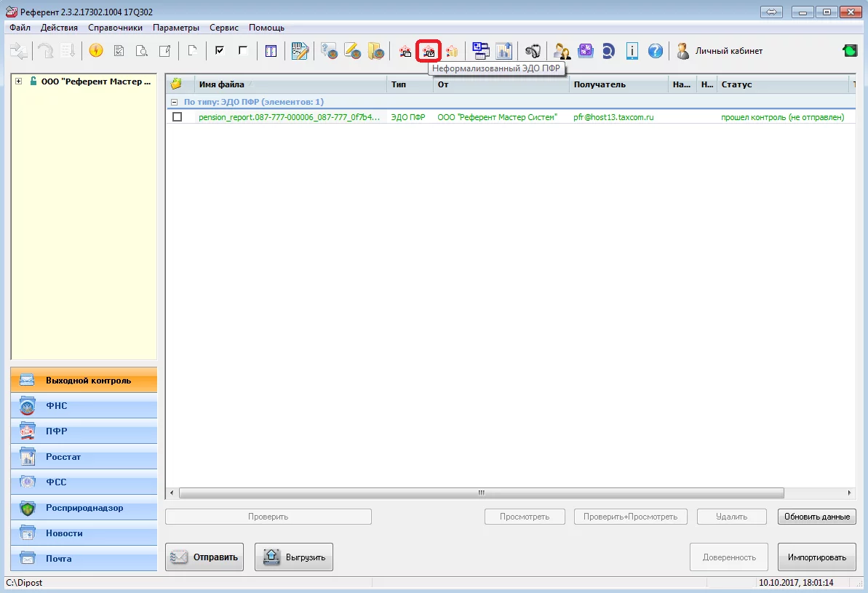The image size is (868, 593).
Task: Open the Параметры menu
Action: (176, 28)
